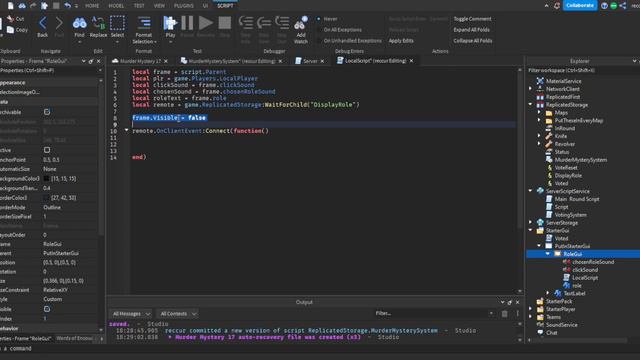Viewport: 640px width, 360px height.
Task: Click BackgroundColor3 color swatch
Action: tap(46, 178)
